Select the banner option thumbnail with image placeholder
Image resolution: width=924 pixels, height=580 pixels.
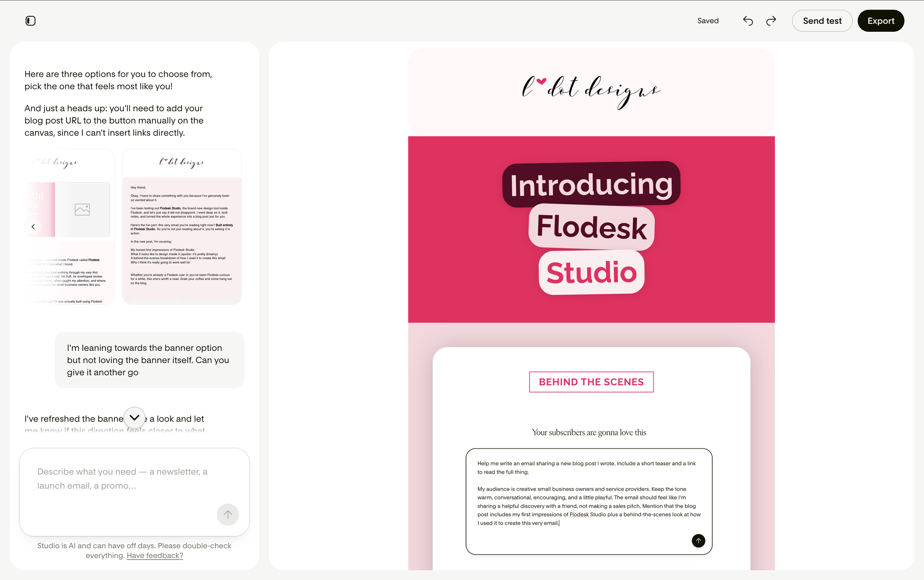pyautogui.click(x=69, y=227)
